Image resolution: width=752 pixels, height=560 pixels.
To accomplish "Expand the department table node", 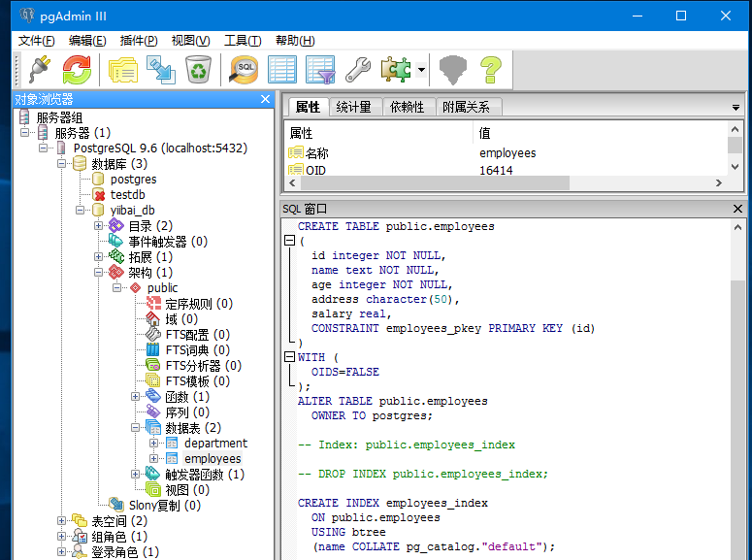I will click(x=154, y=443).
